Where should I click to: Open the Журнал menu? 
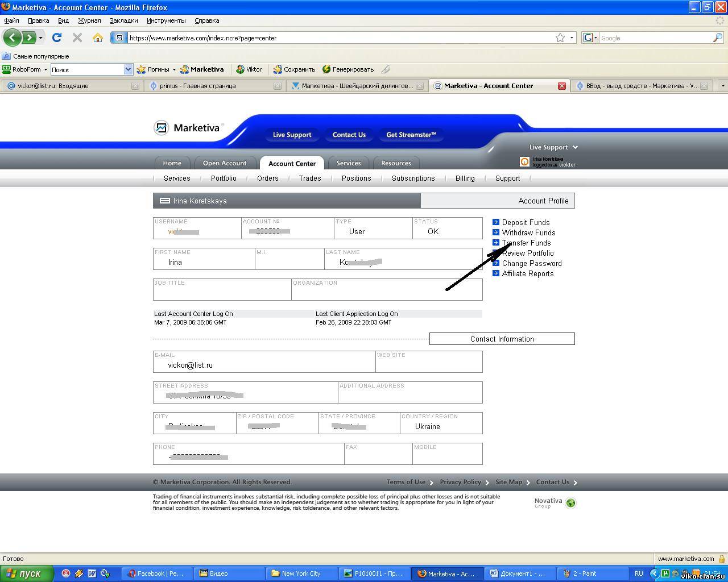tap(89, 20)
